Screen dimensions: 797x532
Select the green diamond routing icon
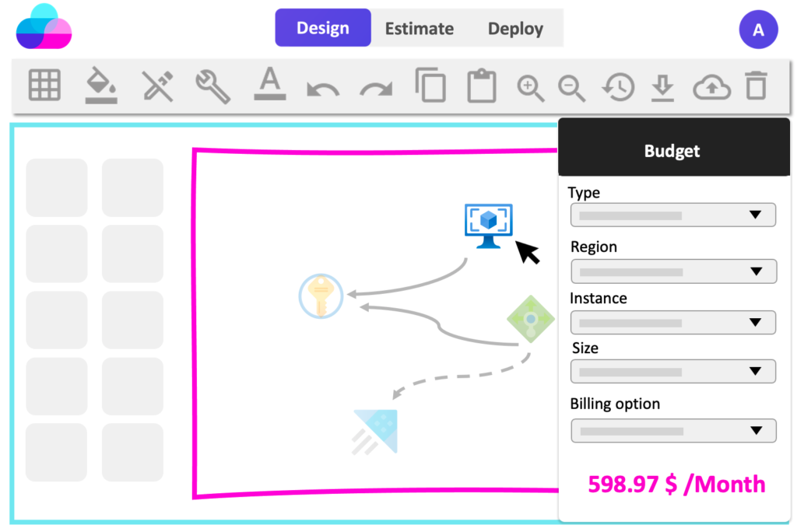[531, 319]
